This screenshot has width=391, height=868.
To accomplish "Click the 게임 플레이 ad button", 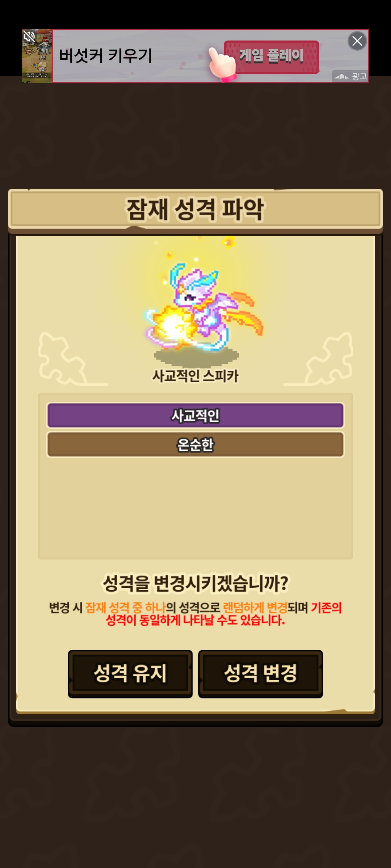I will 272,57.
